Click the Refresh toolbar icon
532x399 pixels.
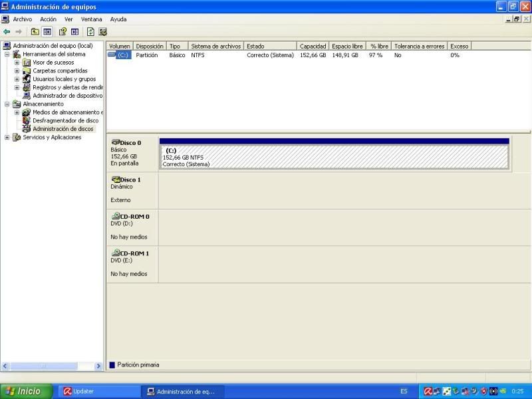90,31
